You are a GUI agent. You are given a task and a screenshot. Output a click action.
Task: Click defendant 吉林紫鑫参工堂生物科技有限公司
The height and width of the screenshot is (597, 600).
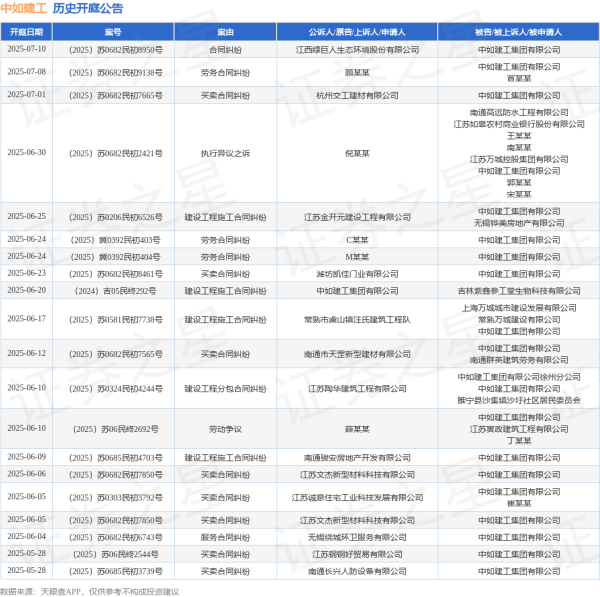click(x=519, y=291)
